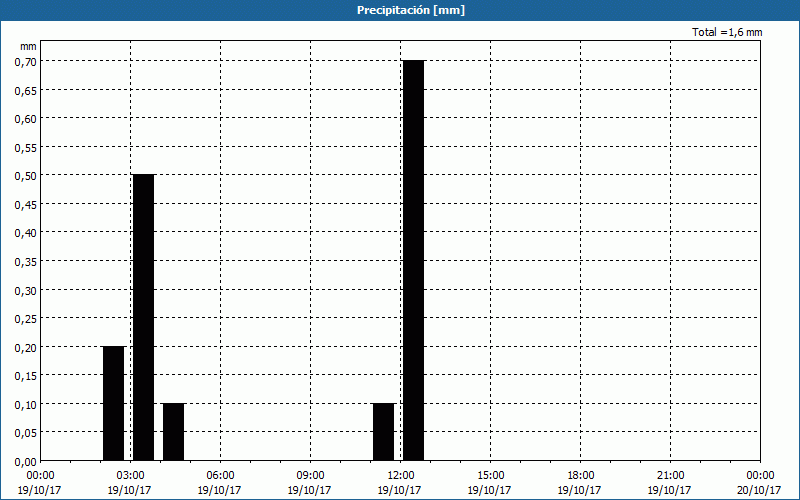Image resolution: width=800 pixels, height=500 pixels.
Task: Pick the 0,15 y-axis tick label
Action: [26, 376]
